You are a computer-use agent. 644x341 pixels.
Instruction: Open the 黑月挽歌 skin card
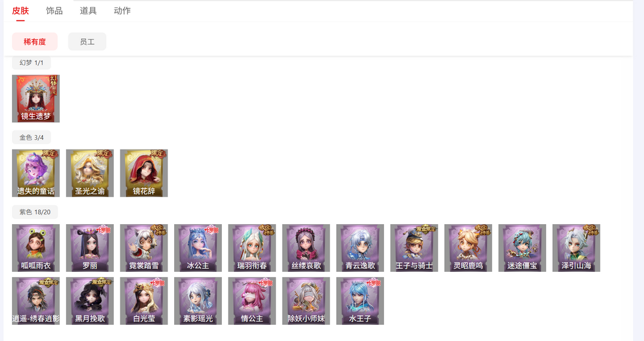click(90, 300)
